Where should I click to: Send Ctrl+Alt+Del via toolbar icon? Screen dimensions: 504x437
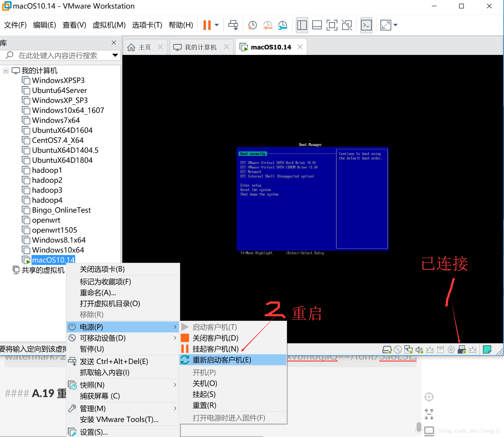[x=233, y=25]
